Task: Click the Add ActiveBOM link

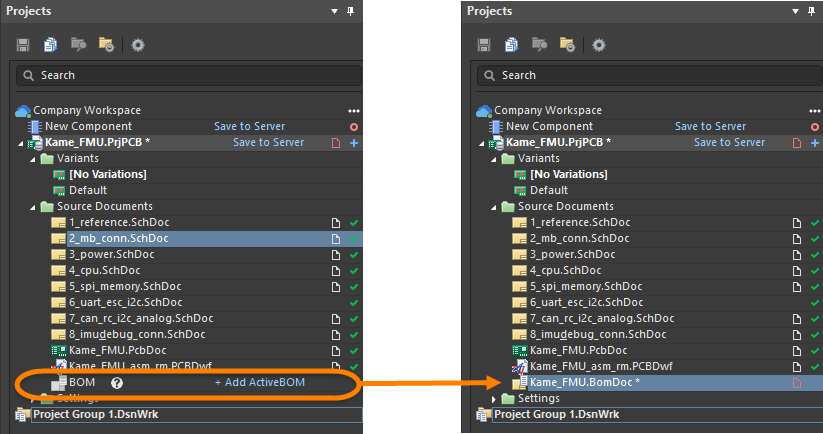Action: click(x=259, y=383)
